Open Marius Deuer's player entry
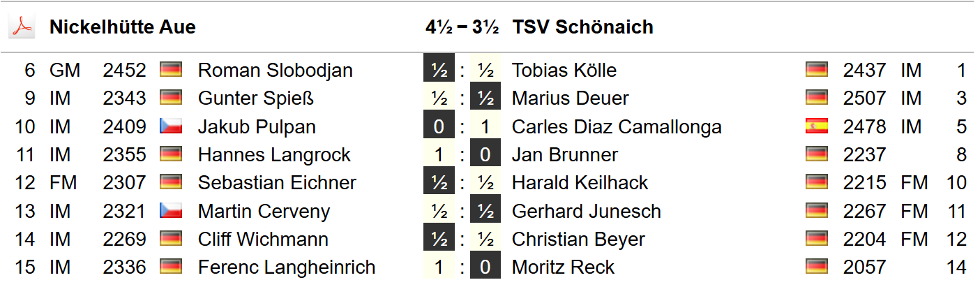This screenshot has height=287, width=980. [570, 98]
